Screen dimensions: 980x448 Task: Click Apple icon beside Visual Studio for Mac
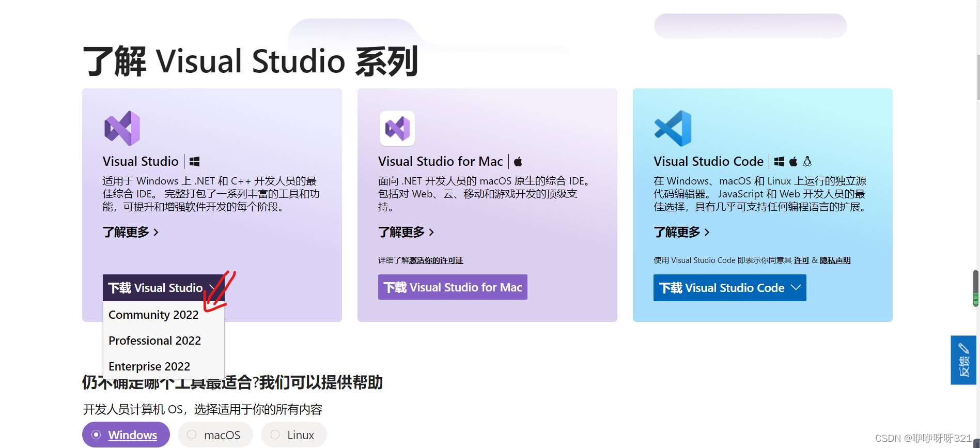click(x=518, y=162)
